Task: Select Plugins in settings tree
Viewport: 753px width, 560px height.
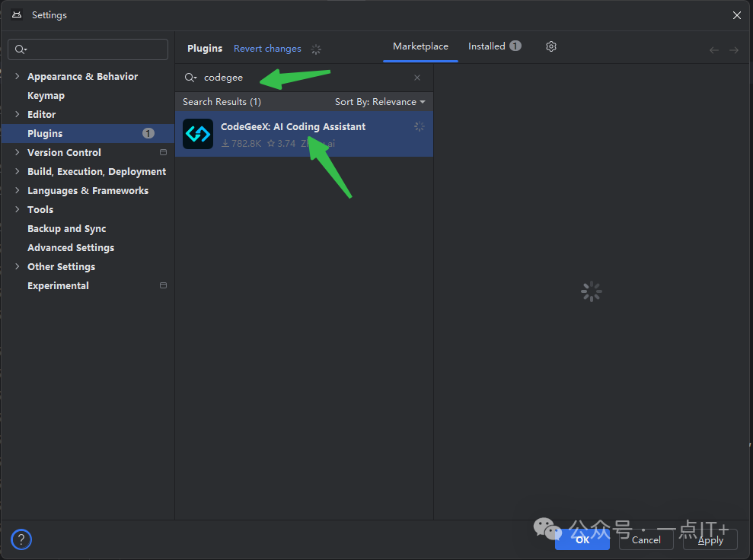Action: [x=88, y=133]
